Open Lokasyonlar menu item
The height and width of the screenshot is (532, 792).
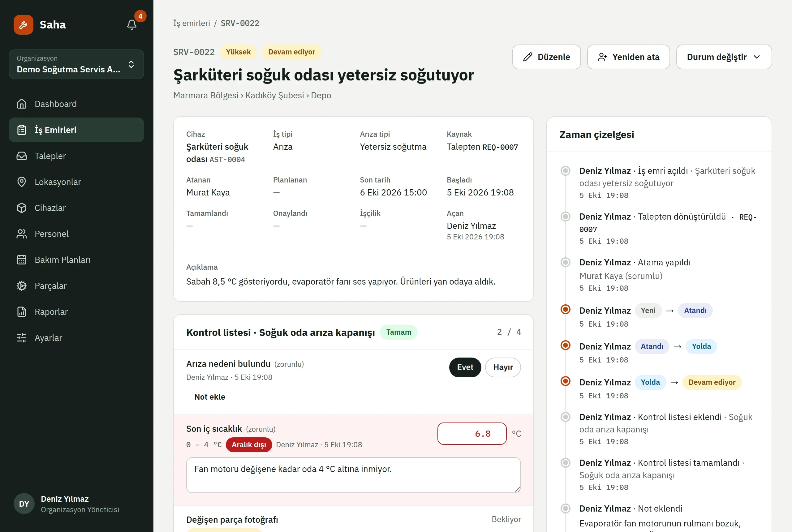point(76,182)
